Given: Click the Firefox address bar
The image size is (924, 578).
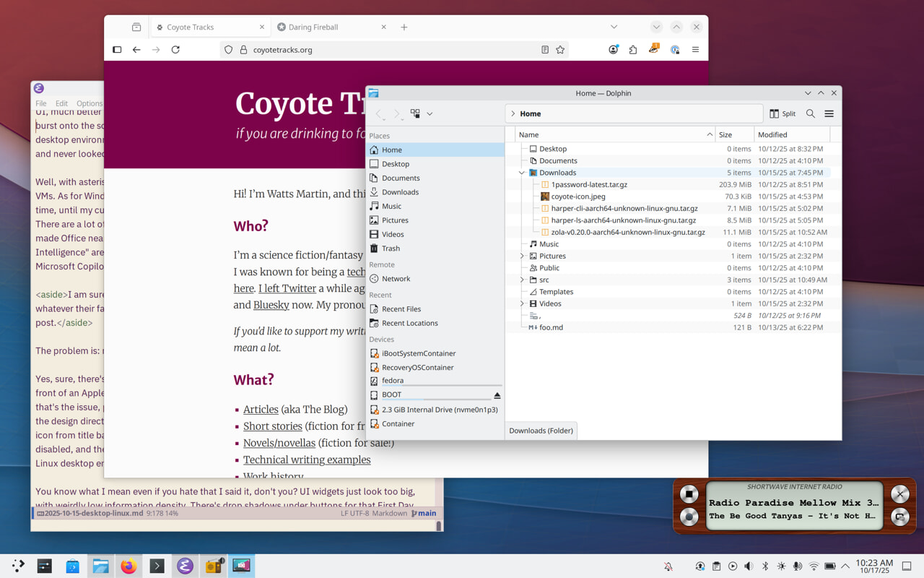Looking at the screenshot, I should 390,50.
